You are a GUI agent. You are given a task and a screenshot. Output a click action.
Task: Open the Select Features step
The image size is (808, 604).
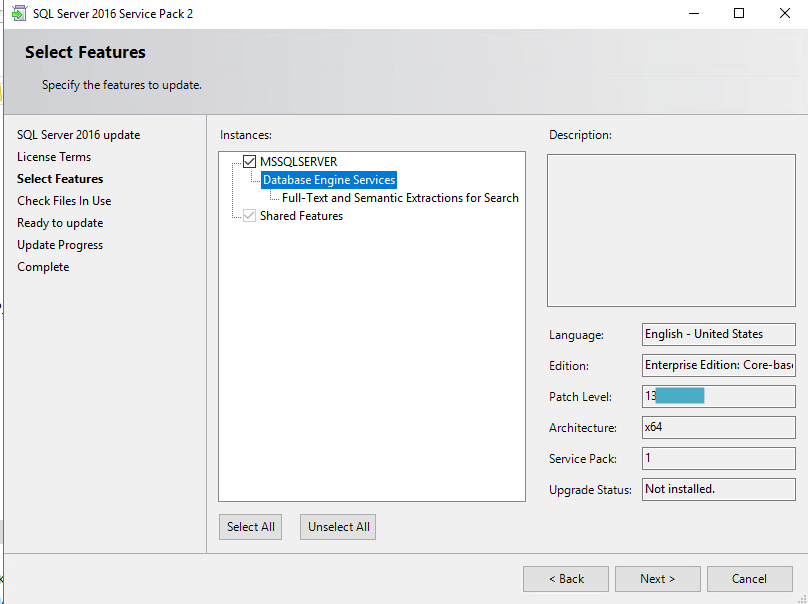coord(60,179)
